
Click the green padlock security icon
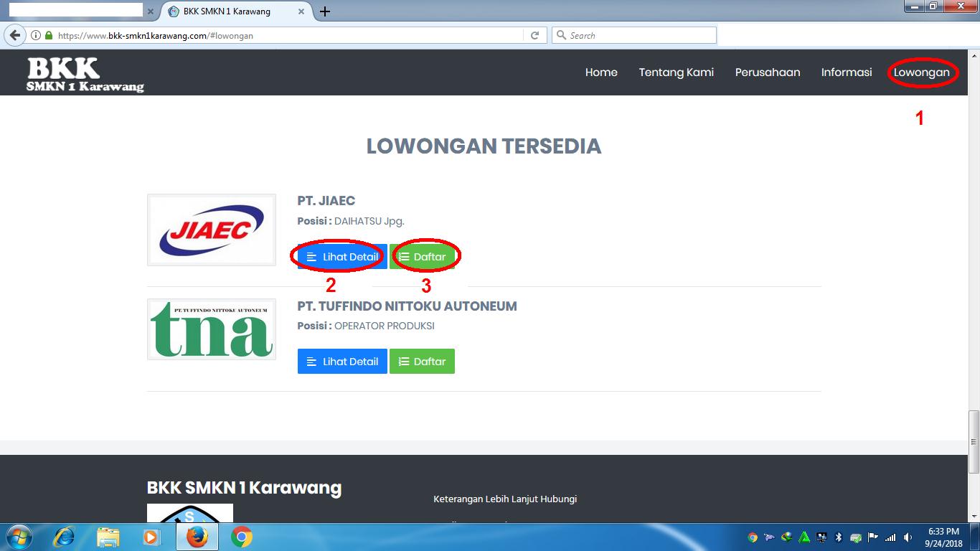(x=49, y=35)
